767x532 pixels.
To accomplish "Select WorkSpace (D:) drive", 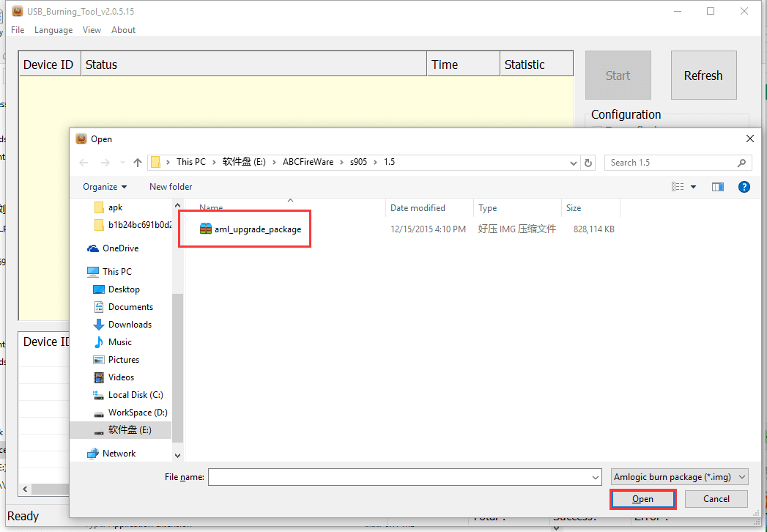I will click(x=138, y=413).
